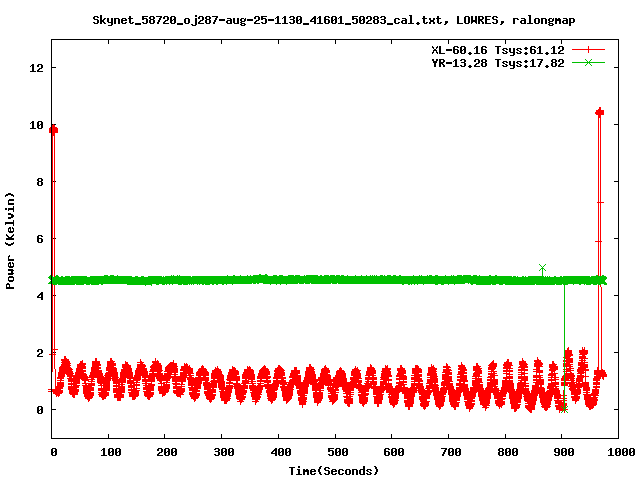Viewport: 640px width, 480px height.
Task: Select the YR-13.28 Tsys:17.82 legend label
Action: 498,63
